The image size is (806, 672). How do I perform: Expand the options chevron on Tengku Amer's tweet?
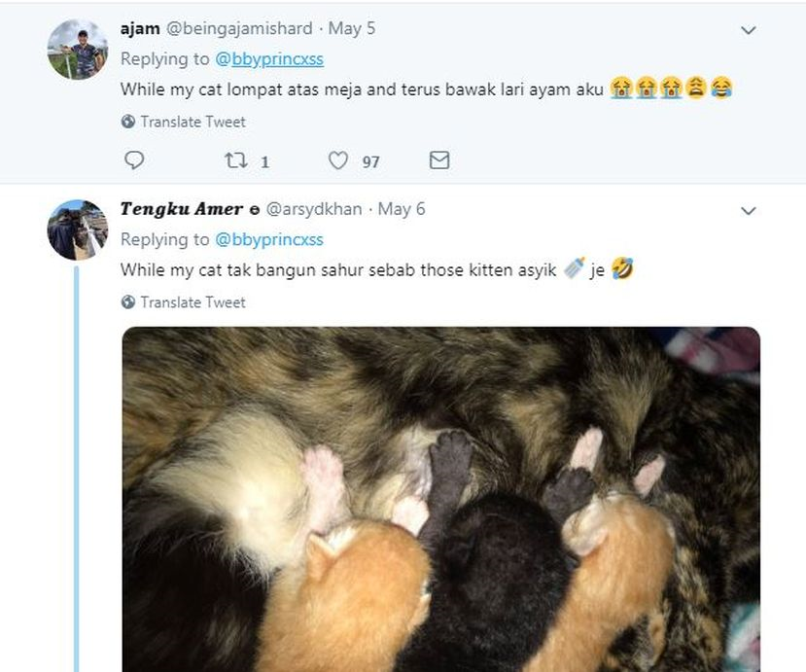click(x=748, y=211)
